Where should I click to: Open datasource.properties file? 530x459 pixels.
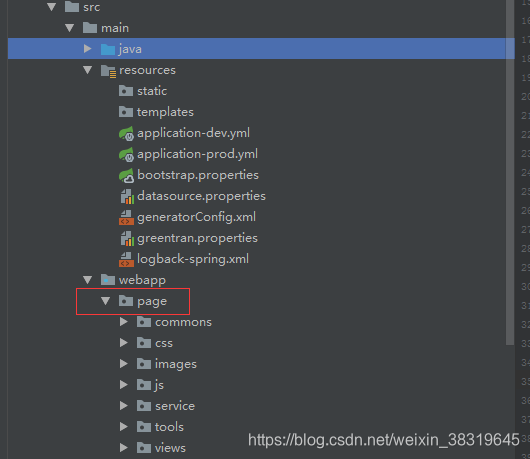point(201,196)
